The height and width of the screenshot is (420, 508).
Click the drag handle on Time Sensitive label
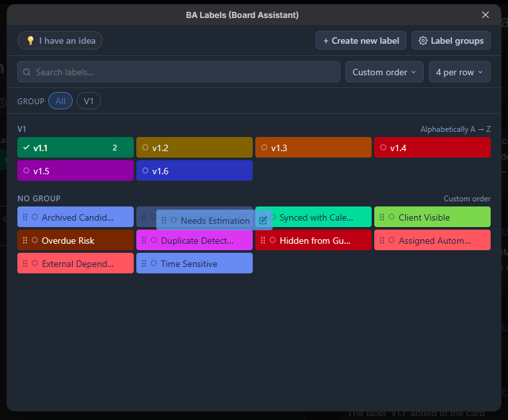[144, 264]
